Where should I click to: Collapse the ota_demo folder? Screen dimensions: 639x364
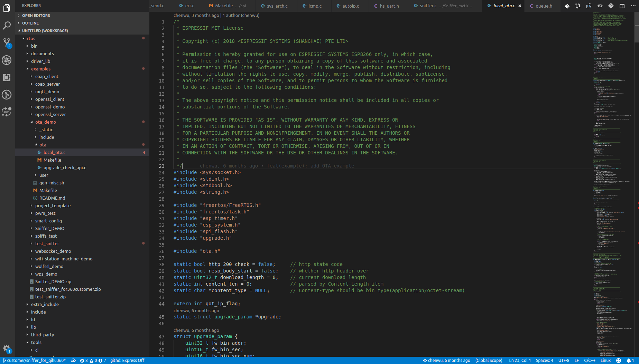point(82,122)
